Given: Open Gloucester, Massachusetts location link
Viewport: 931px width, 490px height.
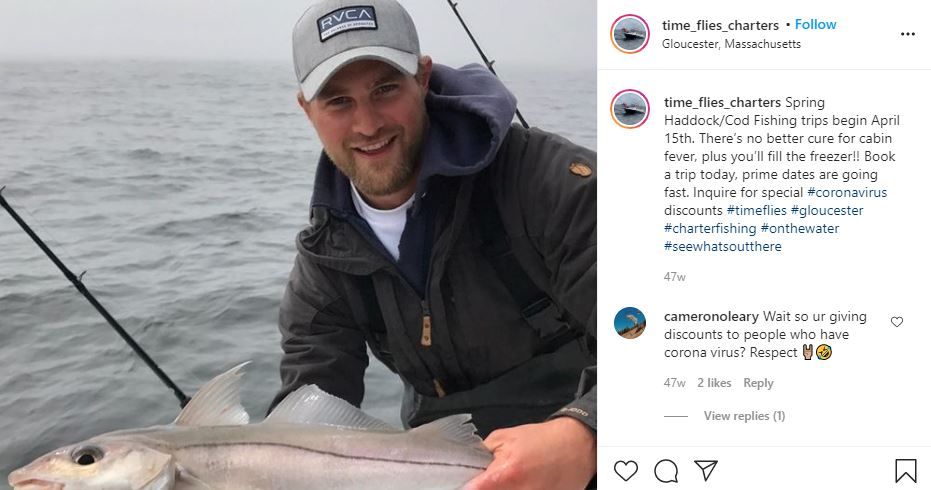Looking at the screenshot, I should pyautogui.click(x=731, y=44).
